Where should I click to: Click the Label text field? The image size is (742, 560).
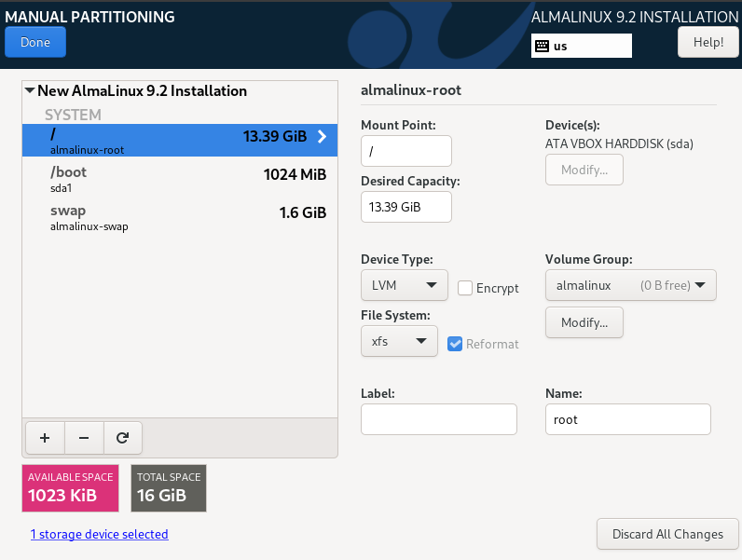438,419
